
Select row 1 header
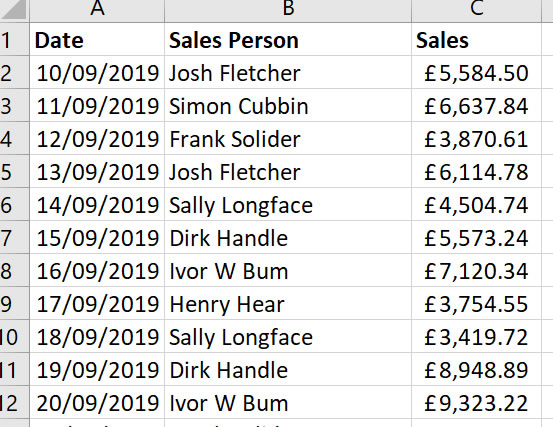14,39
